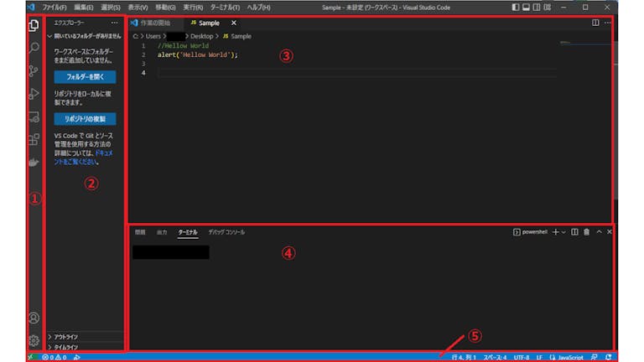Open the Manage gear icon
Image resolution: width=644 pixels, height=362 pixels.
tap(34, 340)
